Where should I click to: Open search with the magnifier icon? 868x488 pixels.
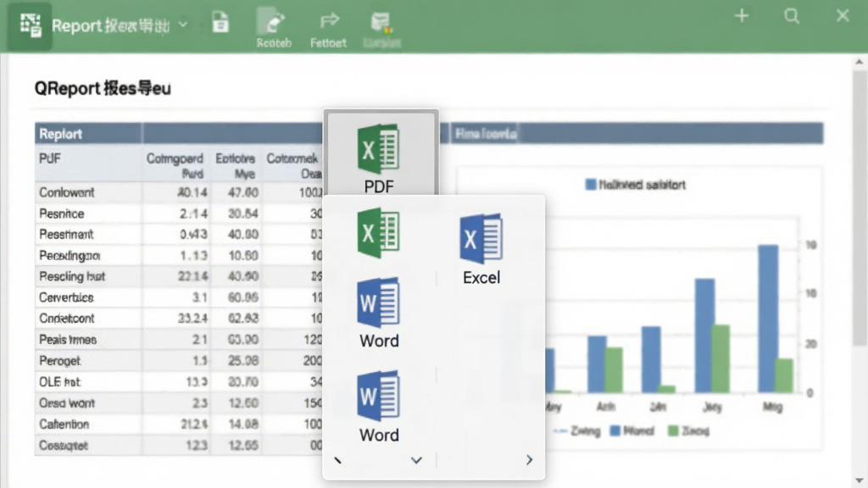pos(792,16)
